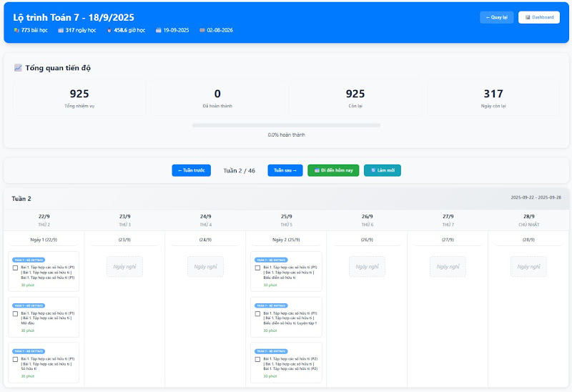
Task: Click the clock icon beside 458.6 giờ học
Action: click(x=109, y=30)
